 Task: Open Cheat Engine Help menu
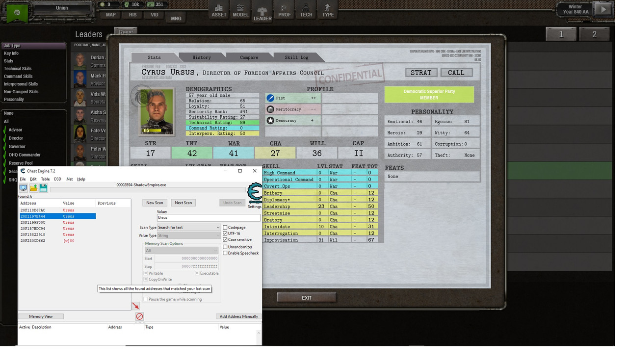[x=81, y=179]
